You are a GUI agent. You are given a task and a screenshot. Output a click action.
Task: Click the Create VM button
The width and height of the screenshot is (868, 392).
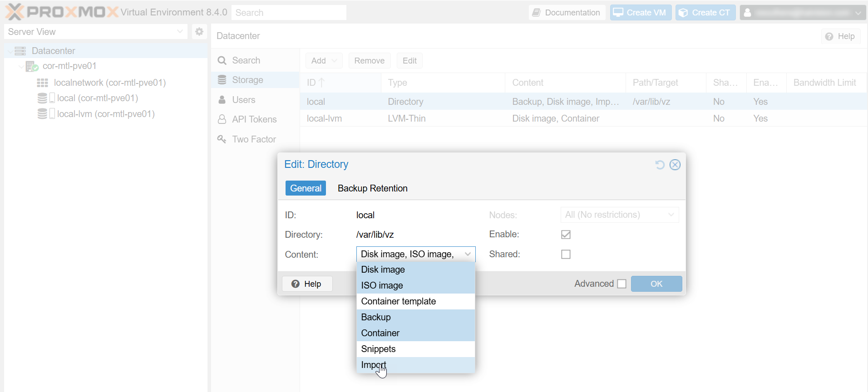640,13
